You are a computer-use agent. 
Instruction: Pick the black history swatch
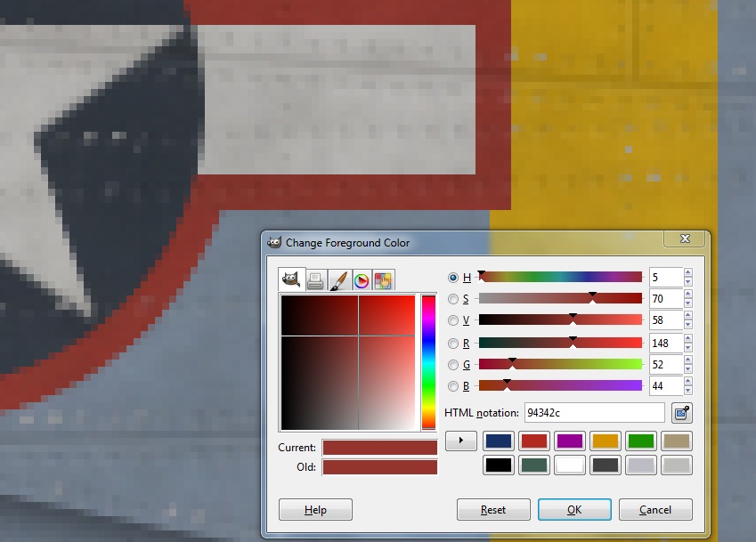[x=498, y=465]
